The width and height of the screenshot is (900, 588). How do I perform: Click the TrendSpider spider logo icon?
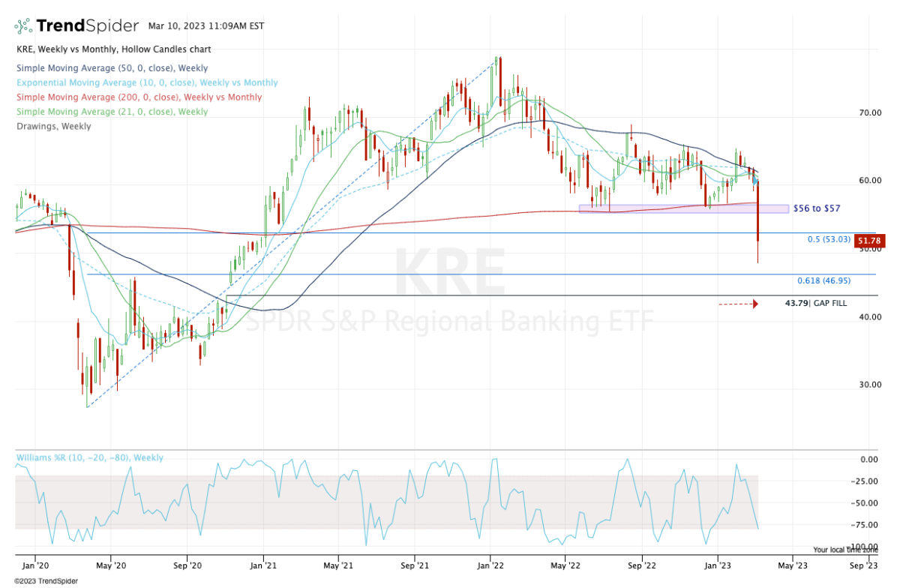coord(24,26)
